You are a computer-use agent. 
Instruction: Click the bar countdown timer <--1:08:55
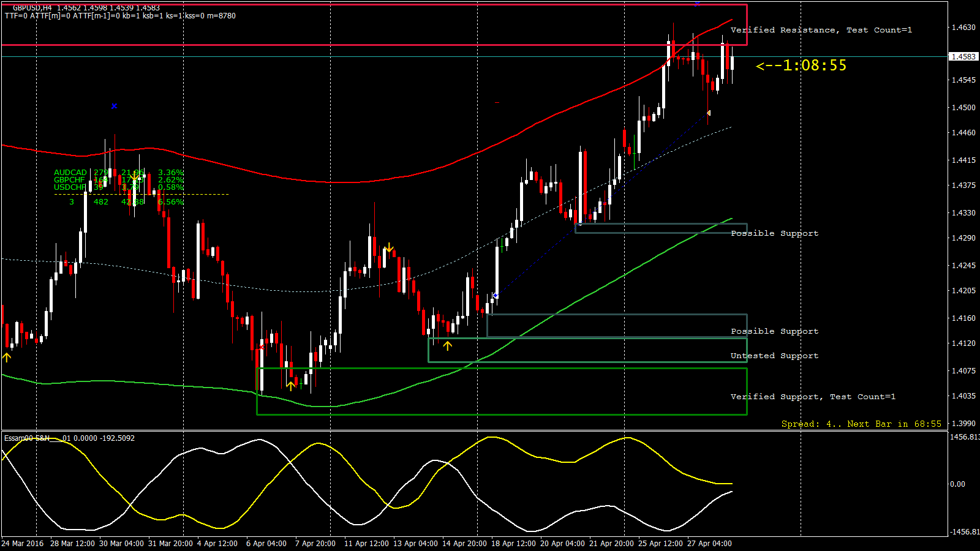click(801, 66)
